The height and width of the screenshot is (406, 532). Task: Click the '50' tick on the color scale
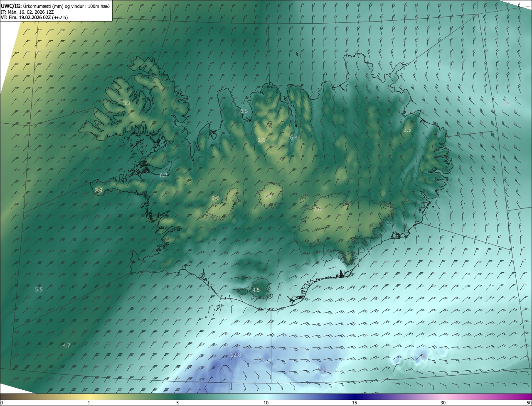click(529, 403)
